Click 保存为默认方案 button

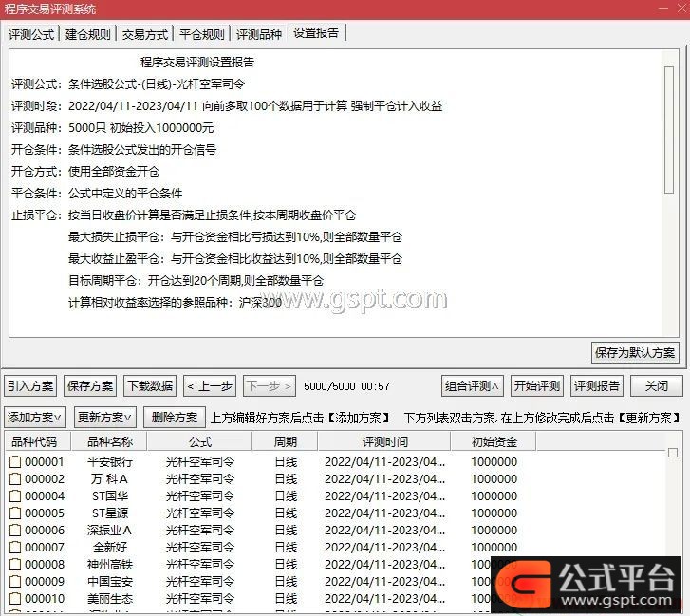(x=635, y=352)
